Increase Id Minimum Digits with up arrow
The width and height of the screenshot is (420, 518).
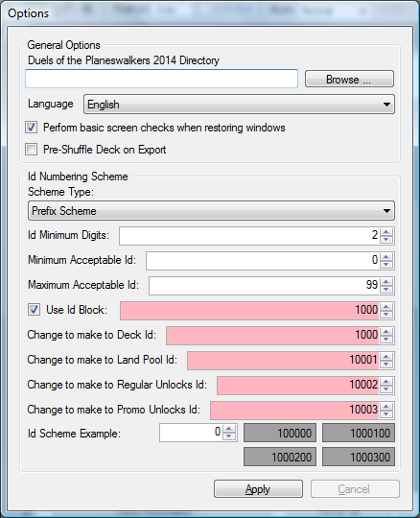click(x=386, y=232)
